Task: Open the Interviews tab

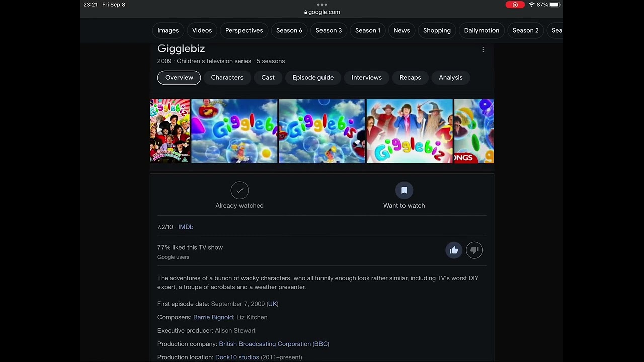Action: 366,78
